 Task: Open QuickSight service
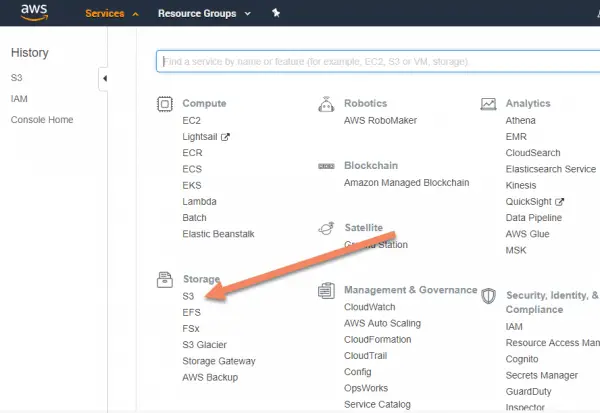click(528, 201)
